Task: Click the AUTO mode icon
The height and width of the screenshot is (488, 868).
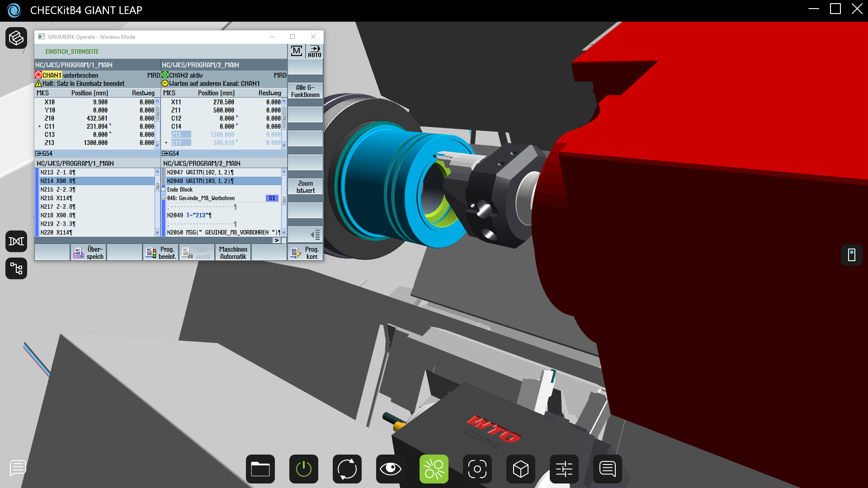Action: [x=315, y=51]
